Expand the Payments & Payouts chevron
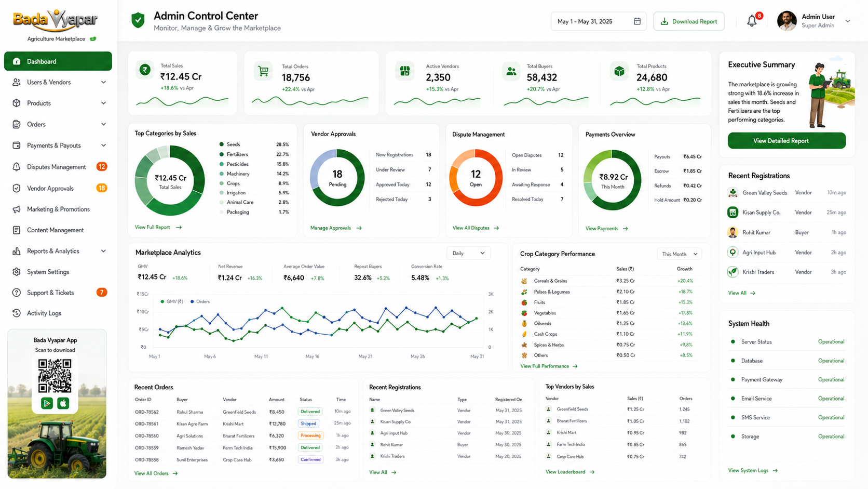 [103, 146]
